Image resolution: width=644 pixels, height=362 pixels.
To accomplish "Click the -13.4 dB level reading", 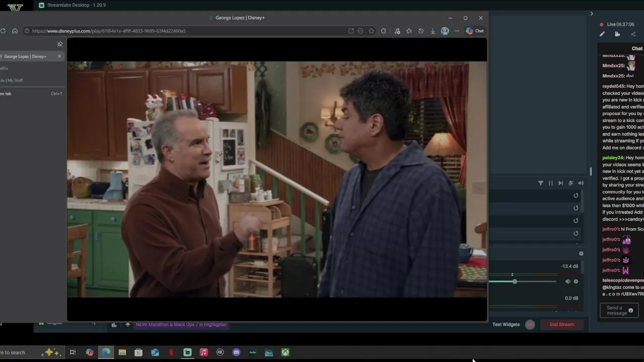I will pyautogui.click(x=570, y=266).
